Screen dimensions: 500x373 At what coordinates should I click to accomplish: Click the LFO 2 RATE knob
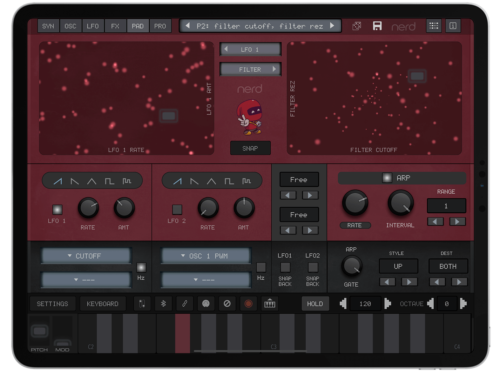pyautogui.click(x=208, y=208)
